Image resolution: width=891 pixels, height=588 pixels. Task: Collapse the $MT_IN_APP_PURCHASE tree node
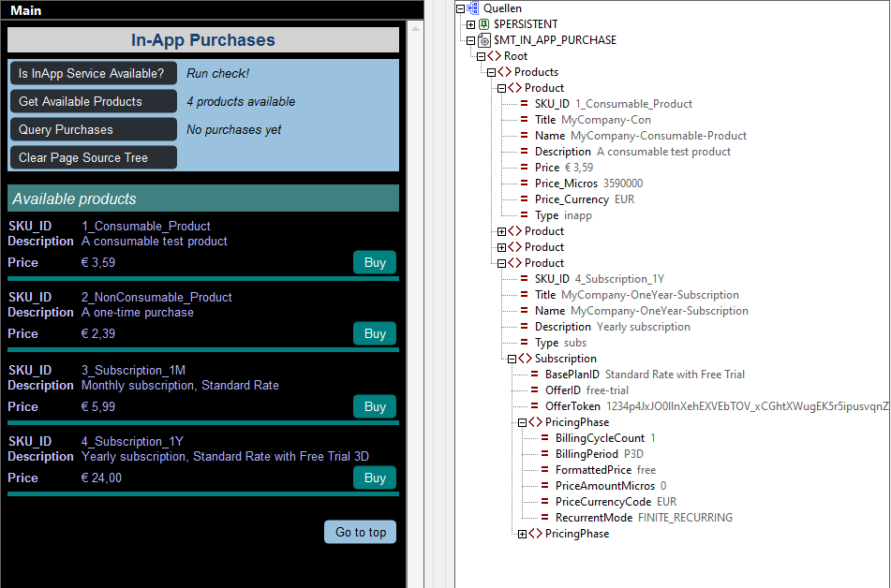470,40
